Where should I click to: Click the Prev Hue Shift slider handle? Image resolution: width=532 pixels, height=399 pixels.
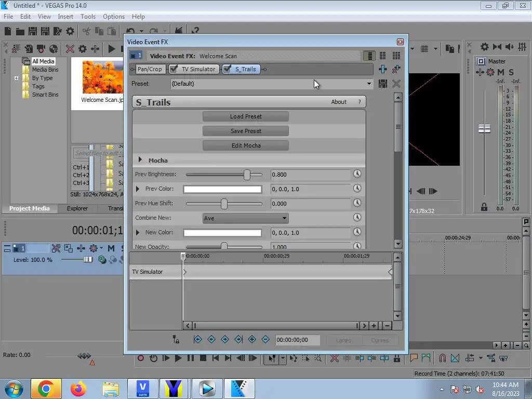(x=224, y=204)
